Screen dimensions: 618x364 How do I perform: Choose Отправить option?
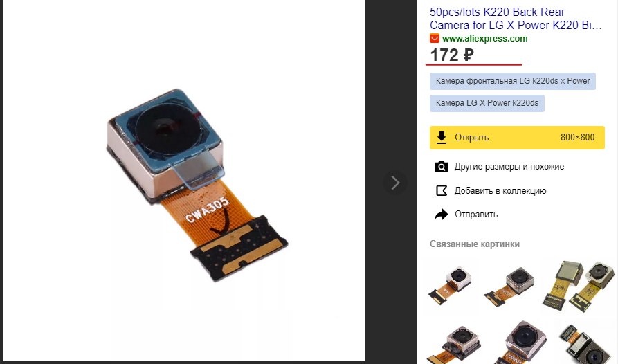(476, 215)
